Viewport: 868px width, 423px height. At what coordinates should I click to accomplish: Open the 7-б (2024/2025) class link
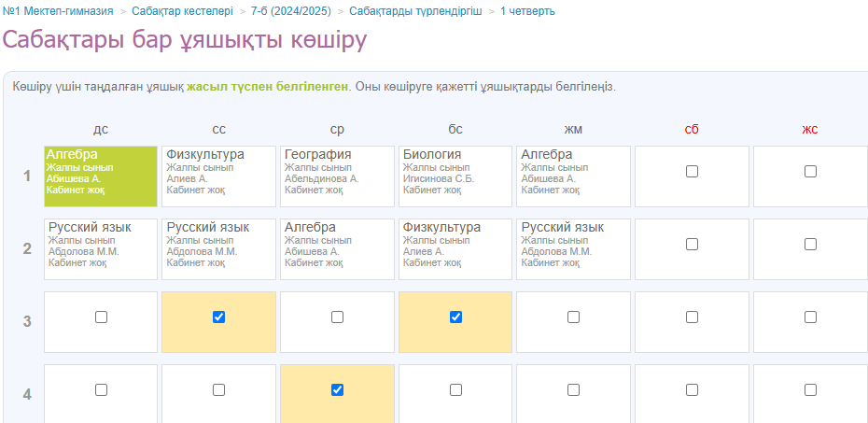[290, 11]
